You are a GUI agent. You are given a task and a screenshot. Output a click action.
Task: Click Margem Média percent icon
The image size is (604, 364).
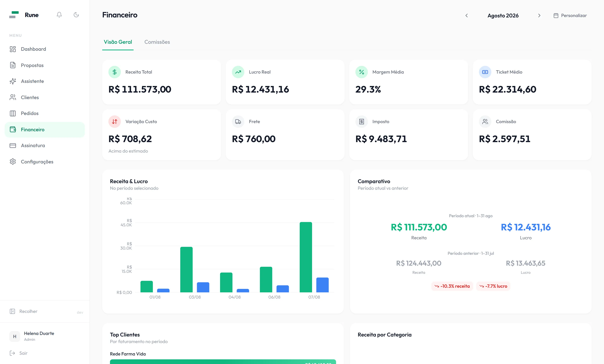362,72
